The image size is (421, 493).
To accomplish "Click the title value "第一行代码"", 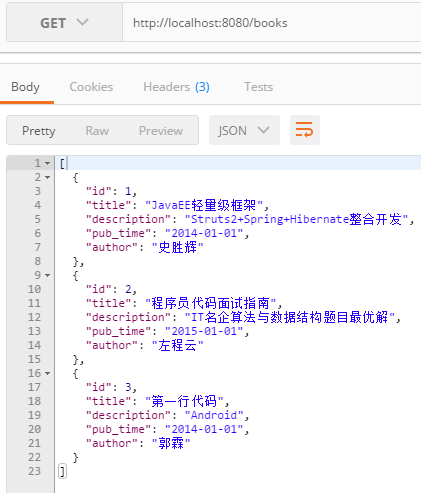I will coord(184,401).
